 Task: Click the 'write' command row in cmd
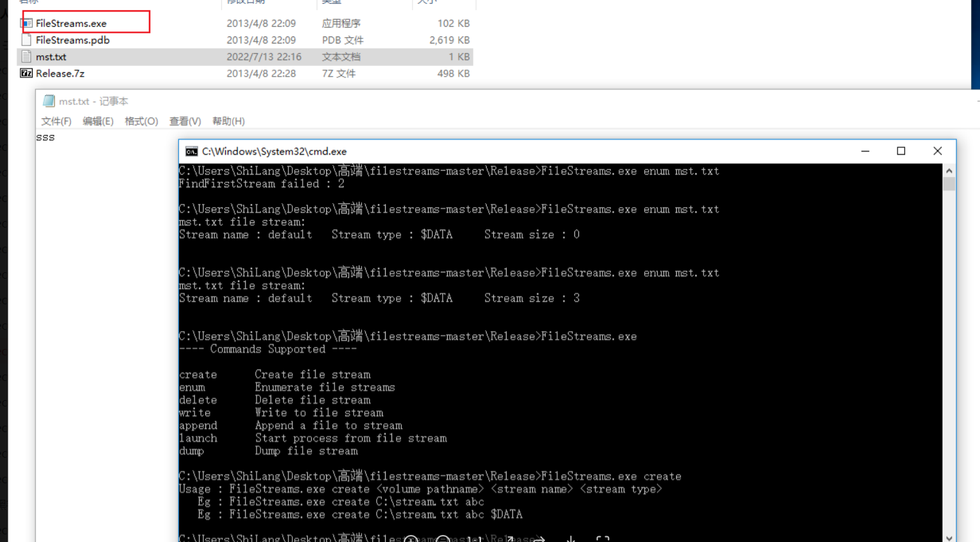281,413
